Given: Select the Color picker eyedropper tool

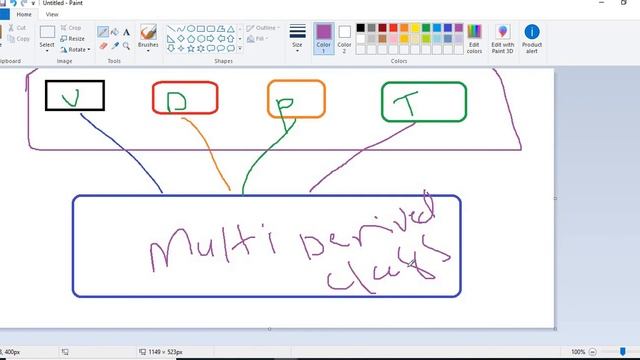Looking at the screenshot, I should click(115, 45).
